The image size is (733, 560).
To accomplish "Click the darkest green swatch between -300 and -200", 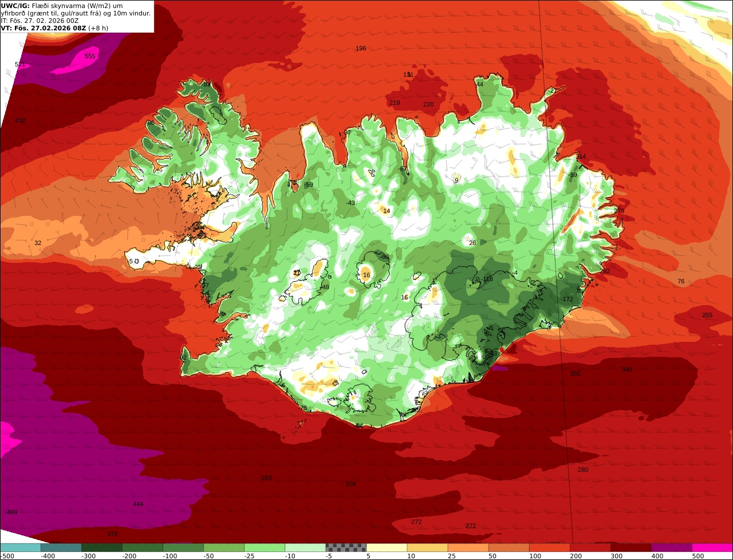I will pos(103,547).
